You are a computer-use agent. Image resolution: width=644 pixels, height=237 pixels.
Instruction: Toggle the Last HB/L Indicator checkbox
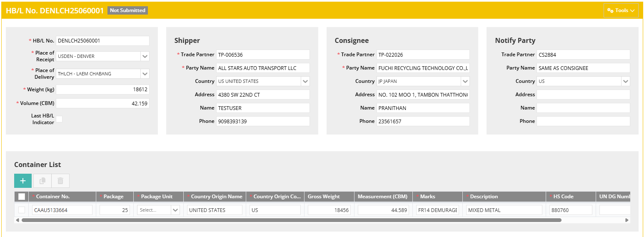59,119
